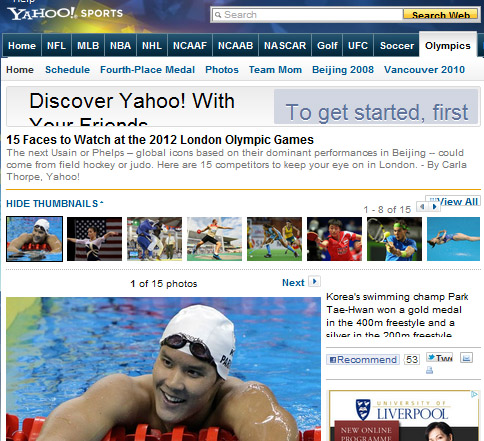Viewport: 484px width, 441px height.
Task: Switch to the Olympics tab
Action: (448, 45)
